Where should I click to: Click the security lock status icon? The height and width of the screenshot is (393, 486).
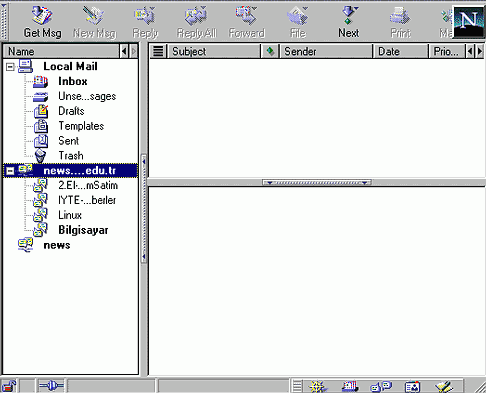point(9,386)
